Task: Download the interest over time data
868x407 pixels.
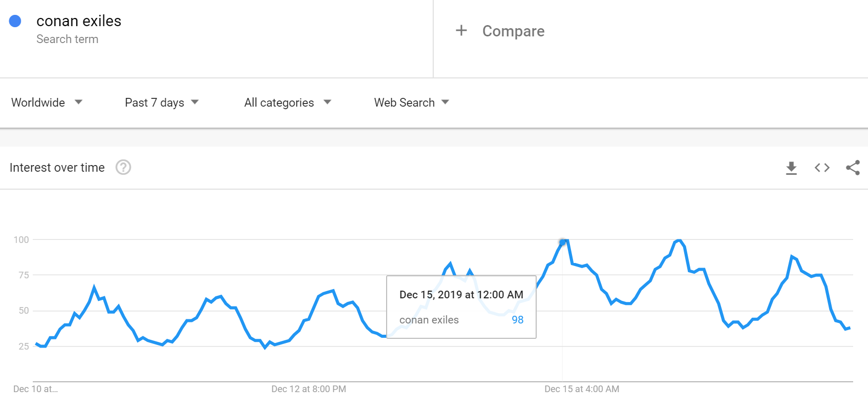Action: point(791,168)
